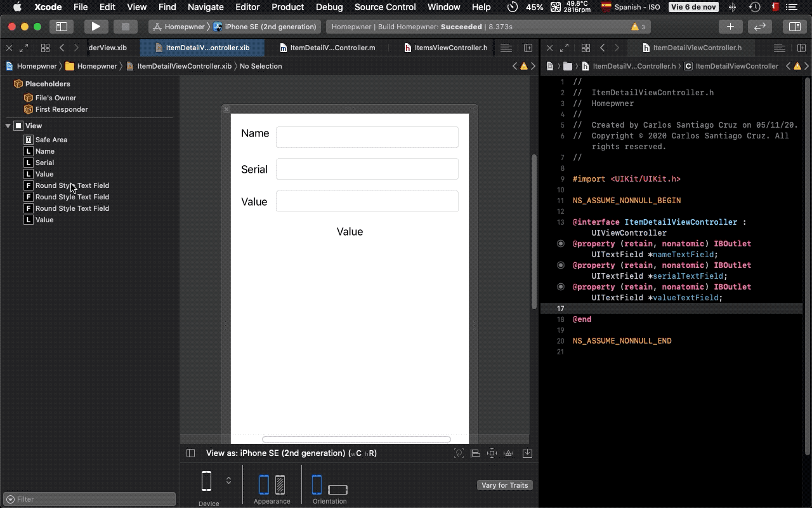Screen dimensions: 812x508
Task: Switch to the ItemDetailV...Controller.m tab
Action: point(327,48)
